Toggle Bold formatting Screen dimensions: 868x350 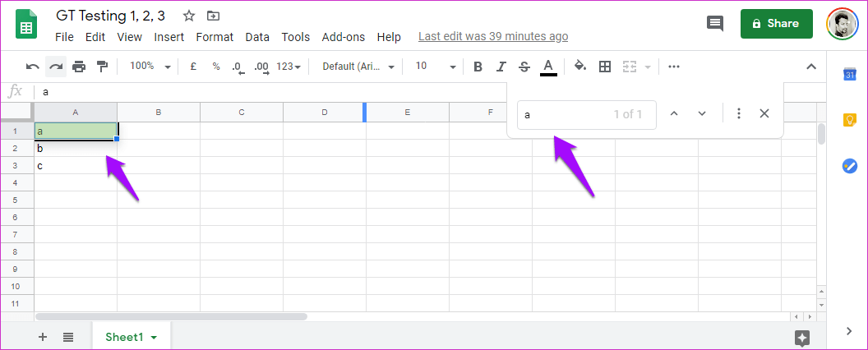(478, 67)
